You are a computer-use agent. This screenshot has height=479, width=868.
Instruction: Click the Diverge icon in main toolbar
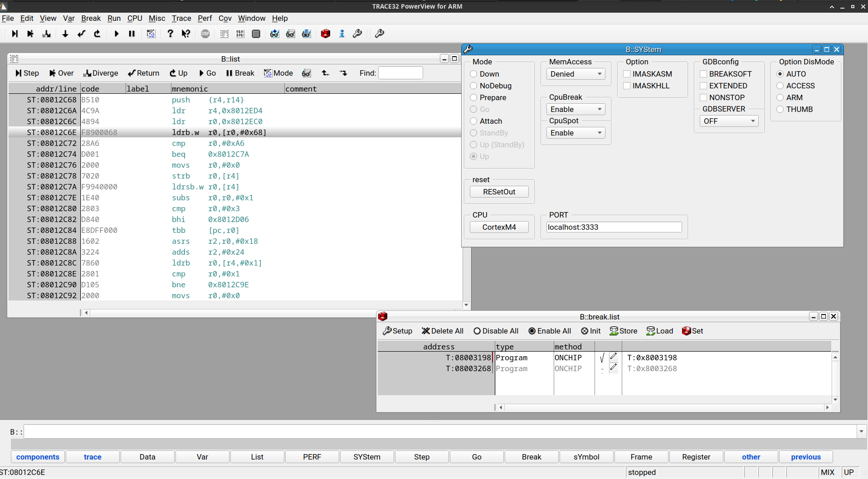[x=46, y=34]
